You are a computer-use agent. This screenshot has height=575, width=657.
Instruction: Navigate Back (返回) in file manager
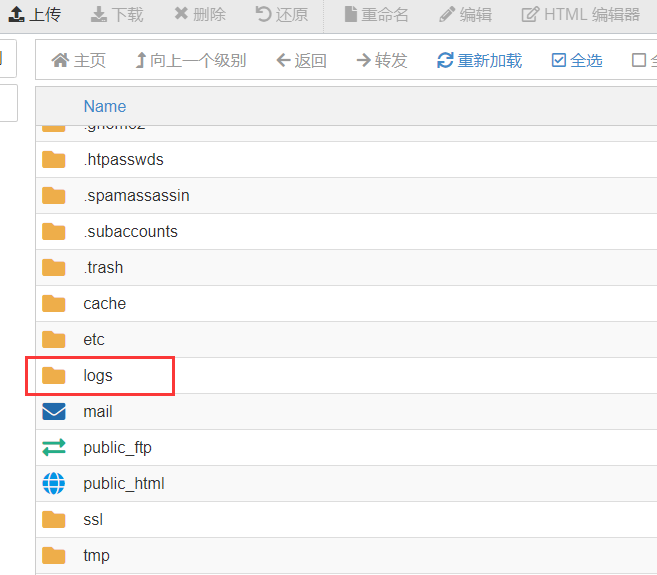tap(301, 61)
